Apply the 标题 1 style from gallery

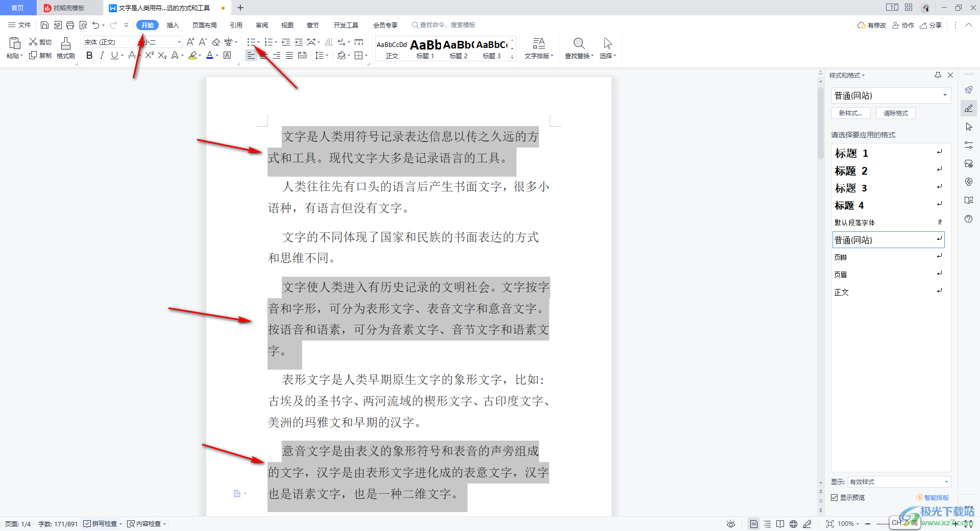(425, 49)
